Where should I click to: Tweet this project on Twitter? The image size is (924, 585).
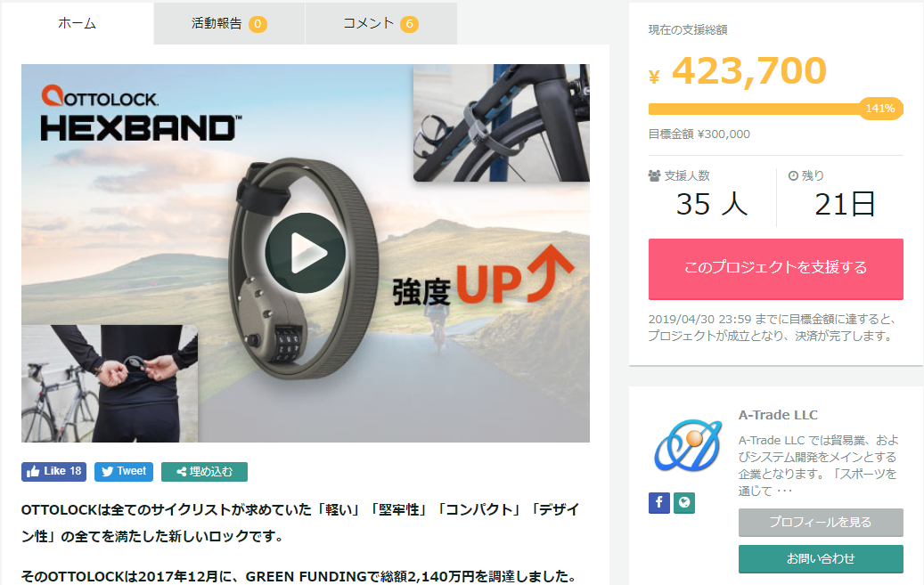pos(124,471)
